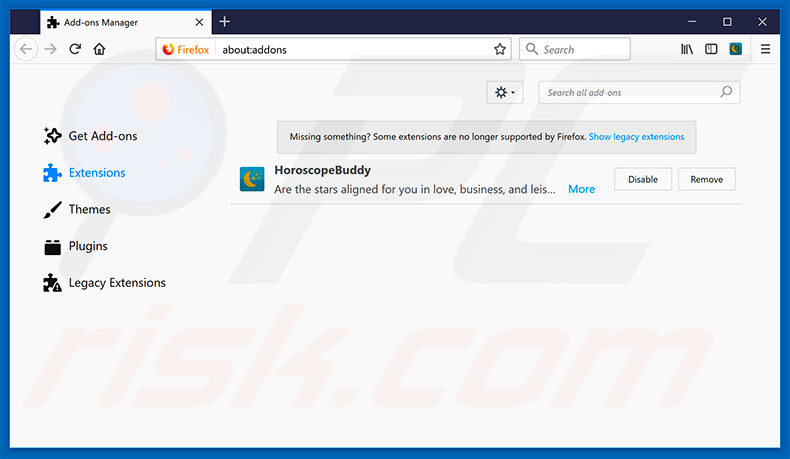Open the Firefox hamburger menu
The height and width of the screenshot is (459, 790).
[765, 49]
